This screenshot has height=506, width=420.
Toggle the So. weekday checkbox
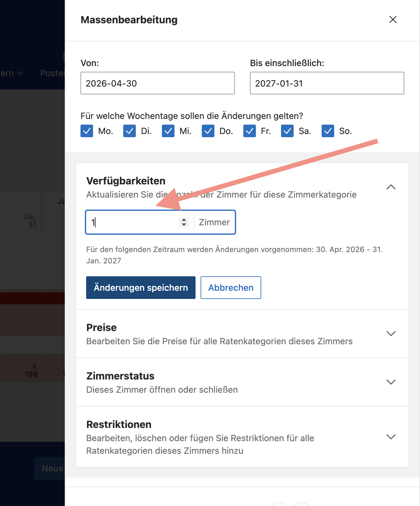click(328, 131)
